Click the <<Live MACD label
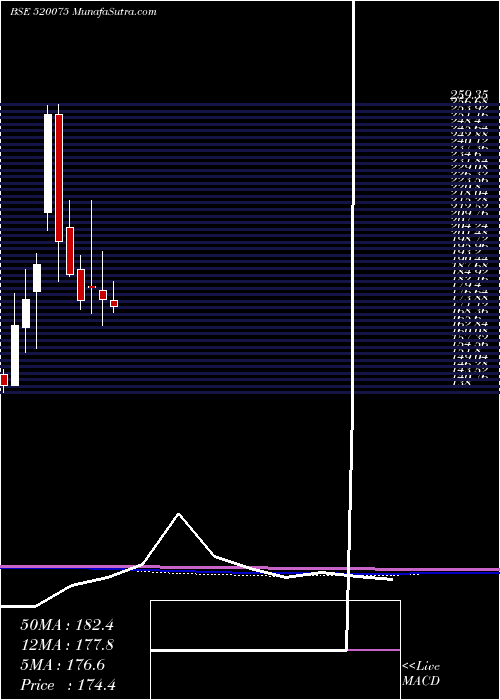Image resolution: width=500 pixels, height=700 pixels. coord(421,674)
